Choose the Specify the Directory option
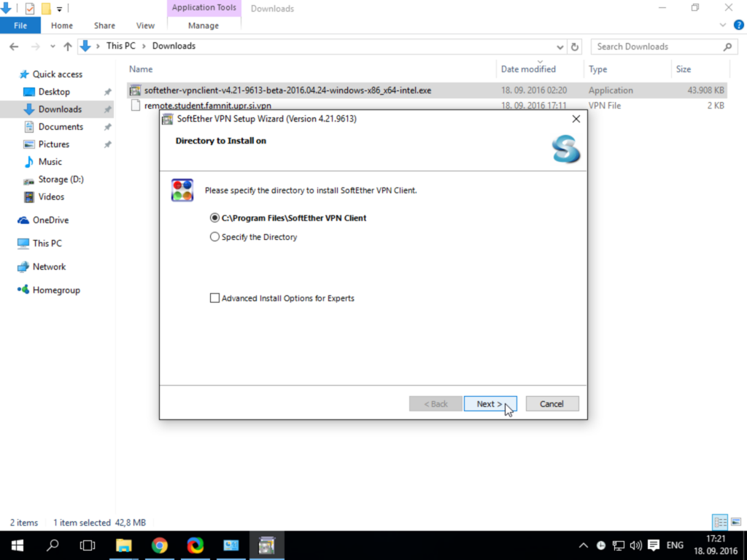 (x=253, y=237)
